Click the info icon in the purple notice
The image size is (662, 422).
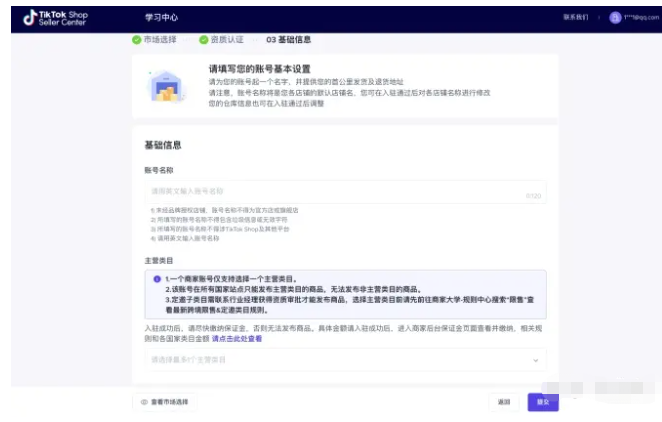[x=157, y=279]
